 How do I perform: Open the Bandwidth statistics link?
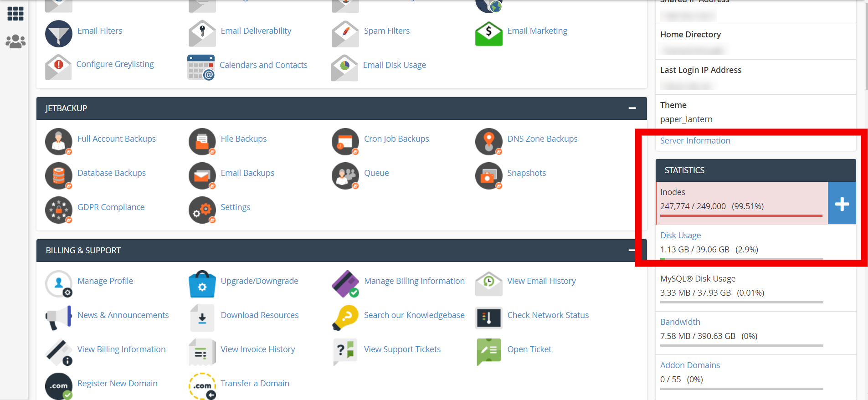[x=680, y=322]
